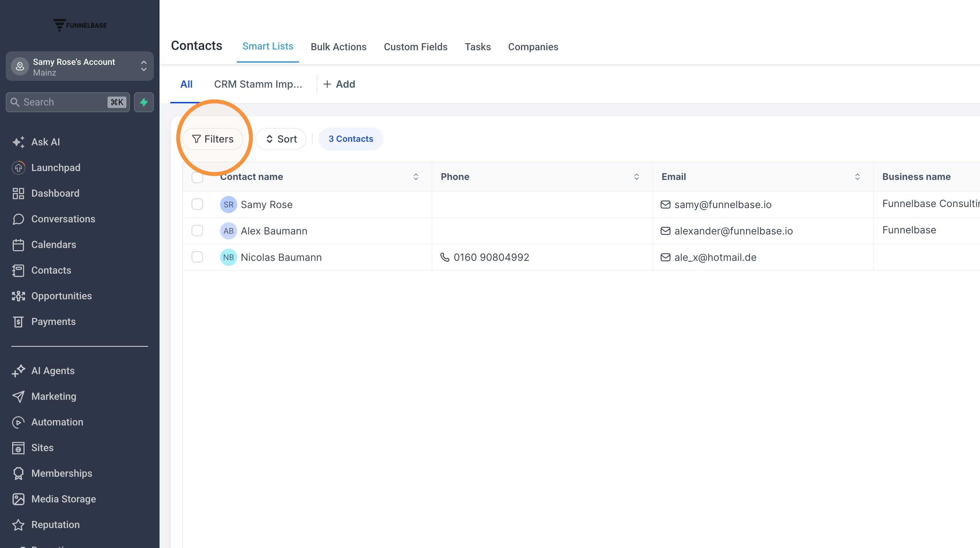Image resolution: width=980 pixels, height=548 pixels.
Task: Expand the Samy Rose's Account switcher
Action: click(79, 66)
